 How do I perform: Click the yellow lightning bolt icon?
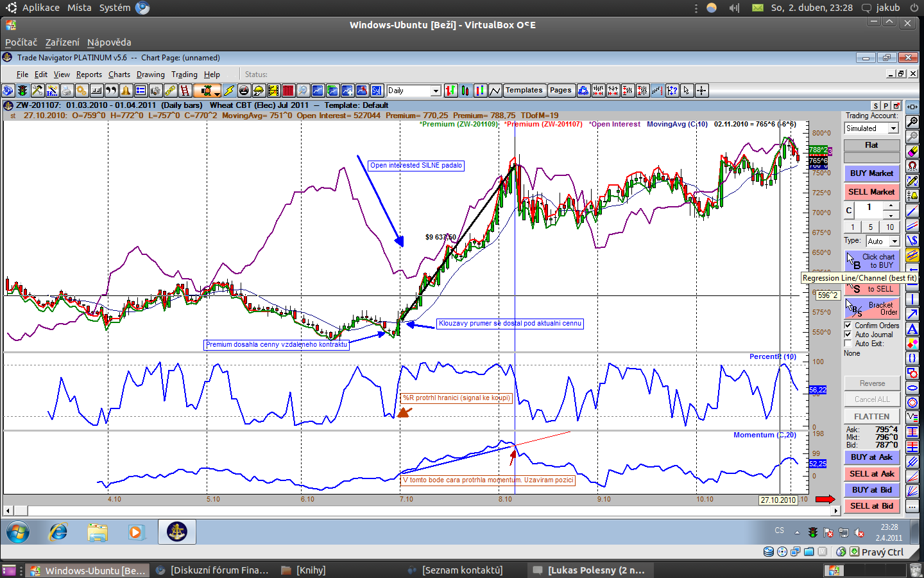point(229,91)
